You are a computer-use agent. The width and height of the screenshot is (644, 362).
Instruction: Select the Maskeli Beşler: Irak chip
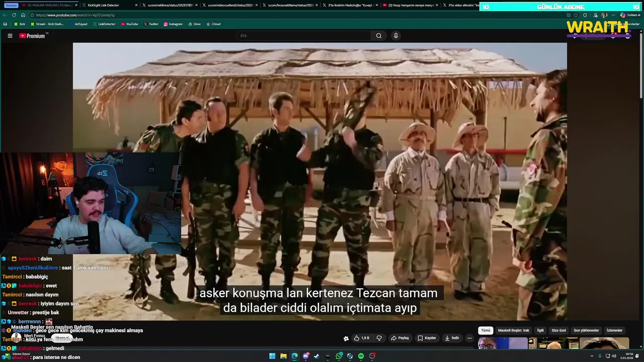[514, 330]
